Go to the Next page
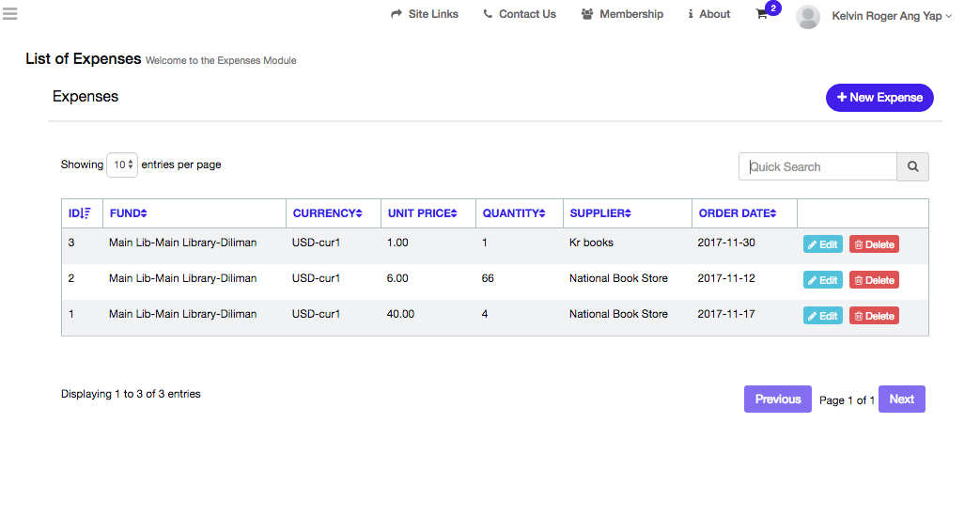This screenshot has height=517, width=980. tap(901, 399)
